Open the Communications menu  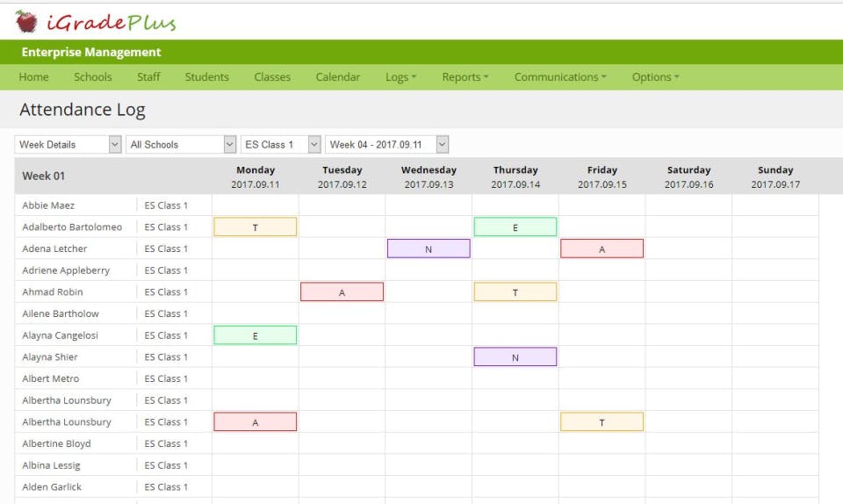[560, 77]
